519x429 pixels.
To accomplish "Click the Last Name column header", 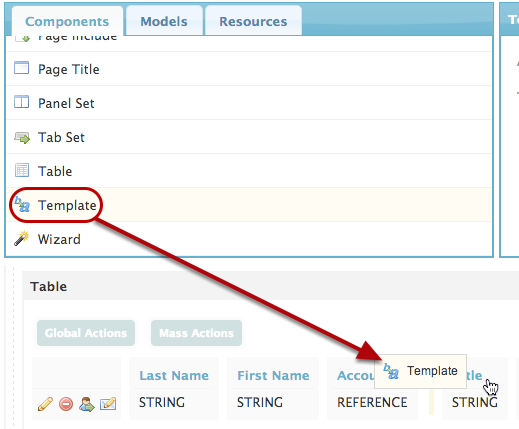I will [174, 376].
